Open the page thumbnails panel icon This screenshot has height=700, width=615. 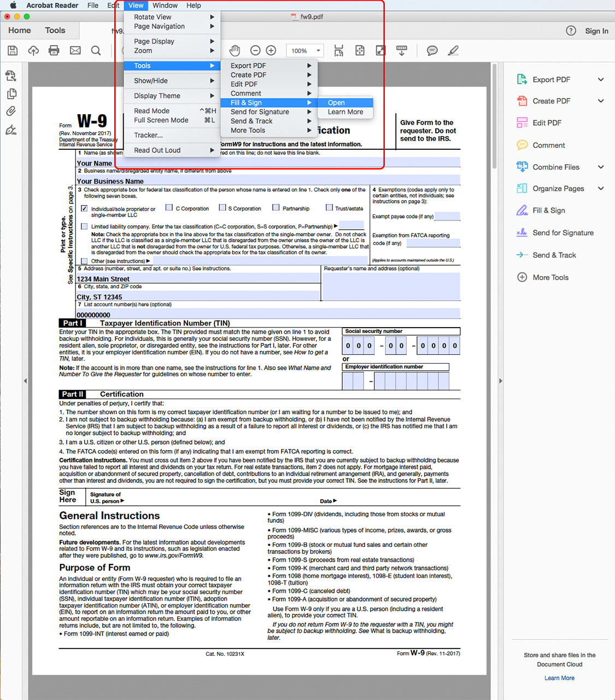tap(11, 94)
